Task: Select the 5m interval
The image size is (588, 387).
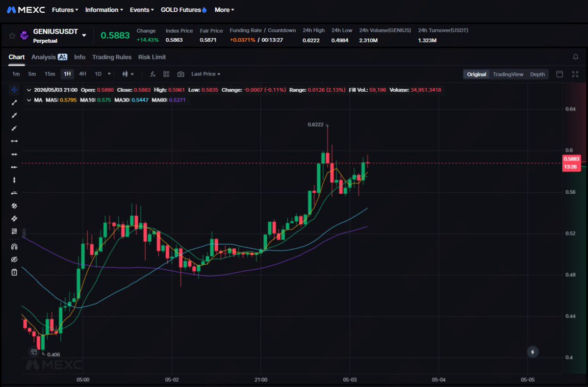Action: [x=32, y=74]
